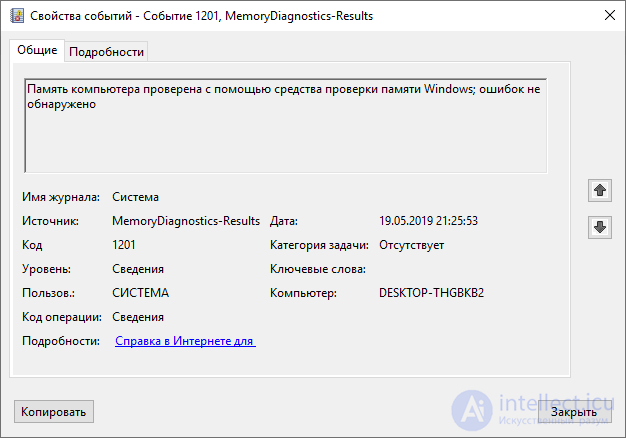Click the Event Viewer icon in title bar

[x=17, y=16]
